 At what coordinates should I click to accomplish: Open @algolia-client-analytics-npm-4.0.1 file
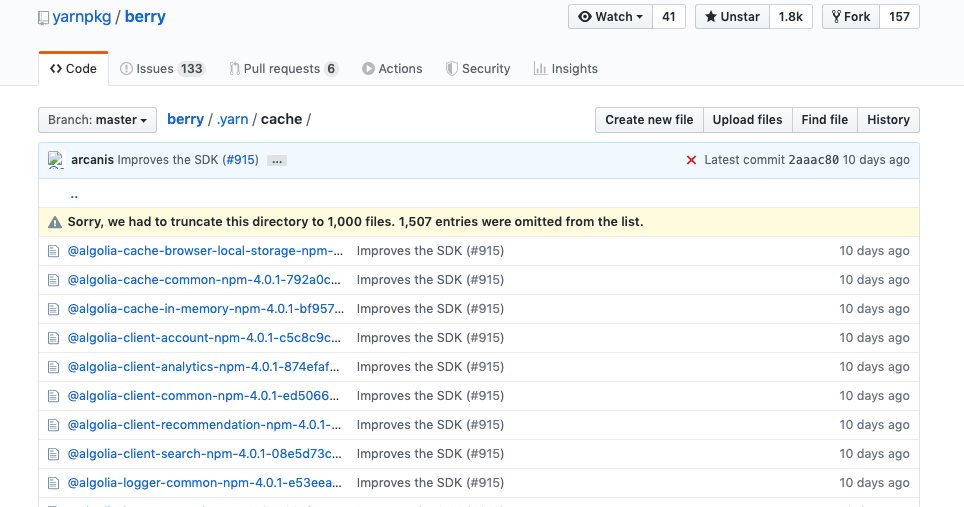203,366
